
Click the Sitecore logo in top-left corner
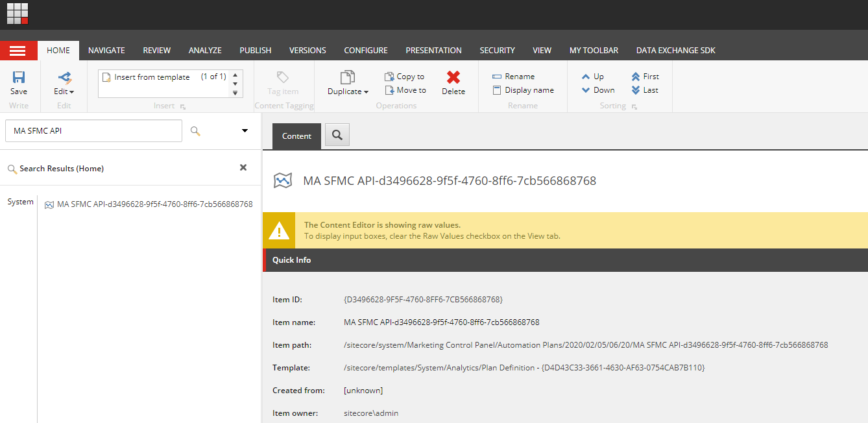click(x=17, y=13)
